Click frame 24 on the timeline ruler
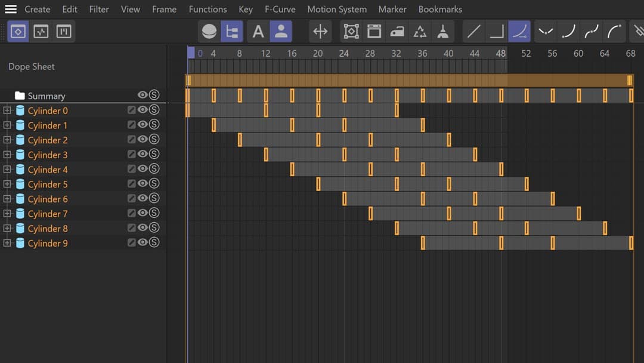The width and height of the screenshot is (644, 363). 344,54
